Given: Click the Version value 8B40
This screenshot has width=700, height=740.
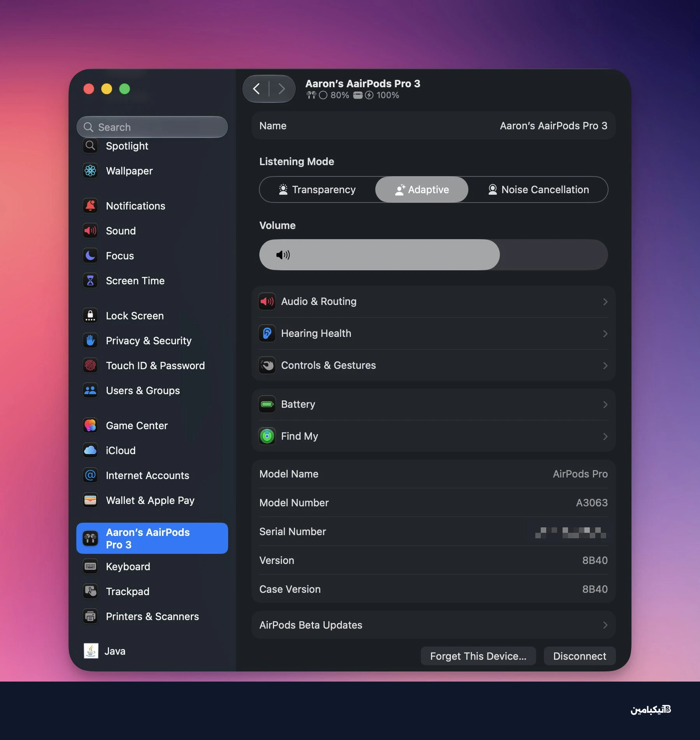Looking at the screenshot, I should click(595, 560).
